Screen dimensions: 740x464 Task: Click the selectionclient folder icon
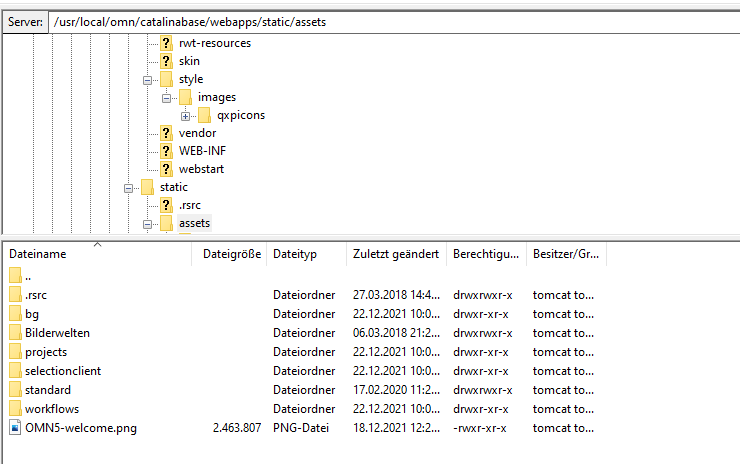pyautogui.click(x=15, y=370)
